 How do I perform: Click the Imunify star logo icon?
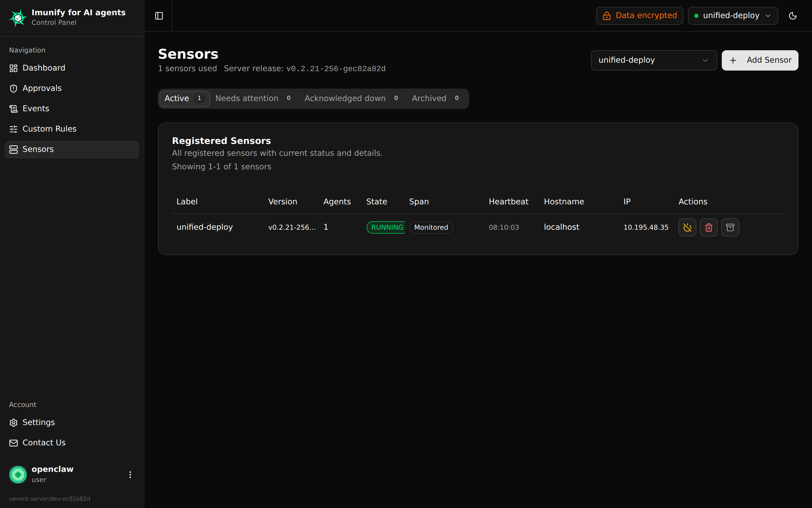18,17
